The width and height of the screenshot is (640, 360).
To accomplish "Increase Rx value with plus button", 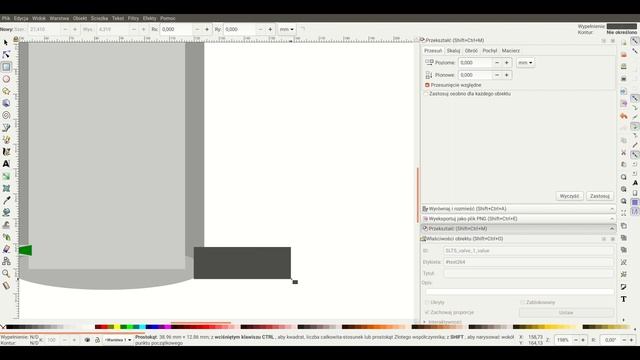I will coord(207,29).
